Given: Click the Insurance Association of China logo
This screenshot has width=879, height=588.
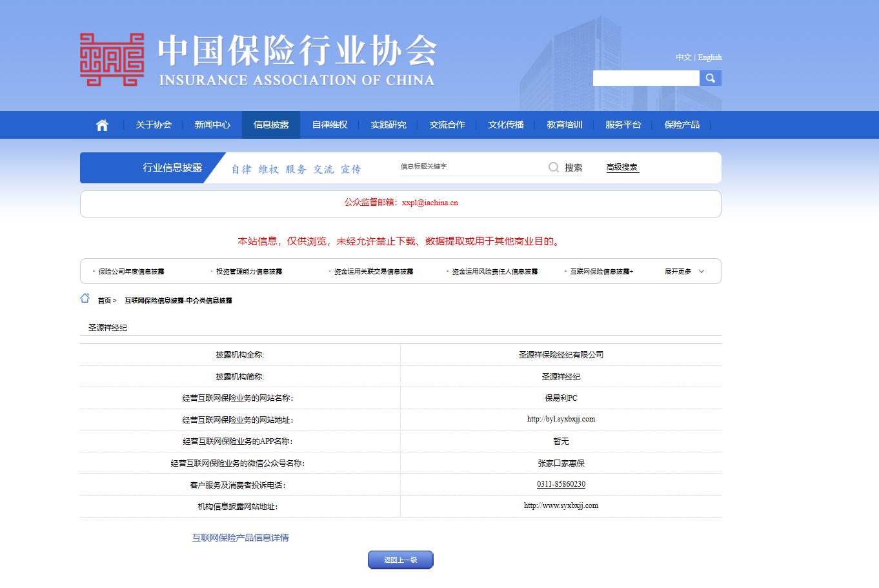Looking at the screenshot, I should coord(258,60).
